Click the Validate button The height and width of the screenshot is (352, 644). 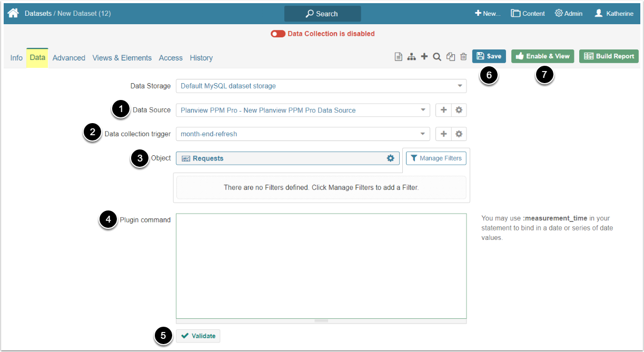tap(198, 336)
